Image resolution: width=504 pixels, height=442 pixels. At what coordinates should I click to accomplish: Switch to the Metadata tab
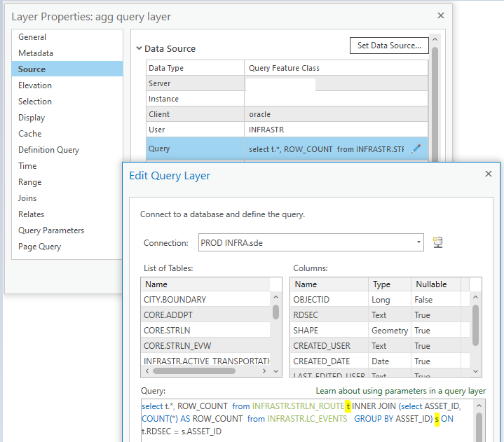pos(36,53)
